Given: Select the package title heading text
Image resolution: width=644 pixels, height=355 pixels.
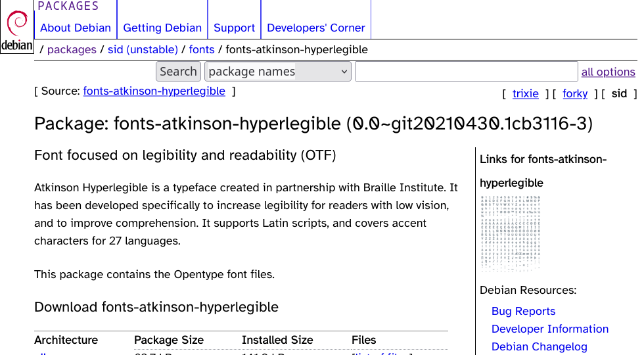Looking at the screenshot, I should click(313, 124).
